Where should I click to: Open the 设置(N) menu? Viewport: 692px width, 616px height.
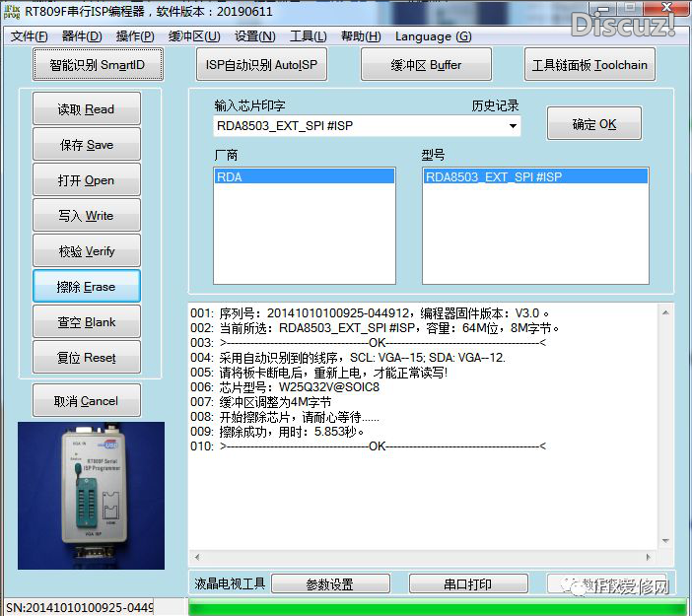[255, 36]
